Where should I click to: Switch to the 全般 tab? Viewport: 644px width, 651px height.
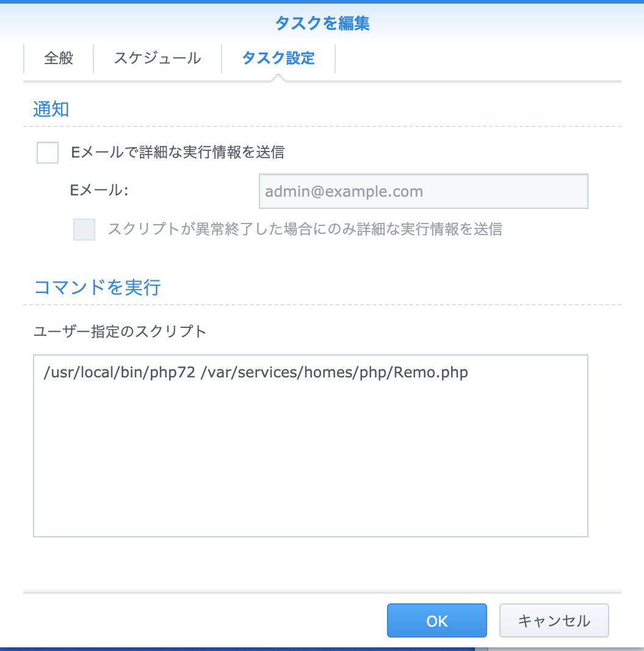click(59, 58)
